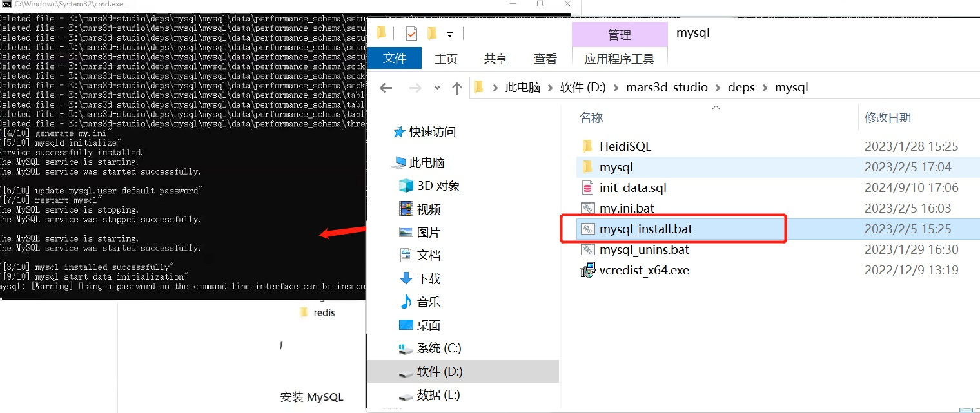Expand the chevron after deps in breadcrumb
This screenshot has height=413, width=980.
click(x=765, y=88)
